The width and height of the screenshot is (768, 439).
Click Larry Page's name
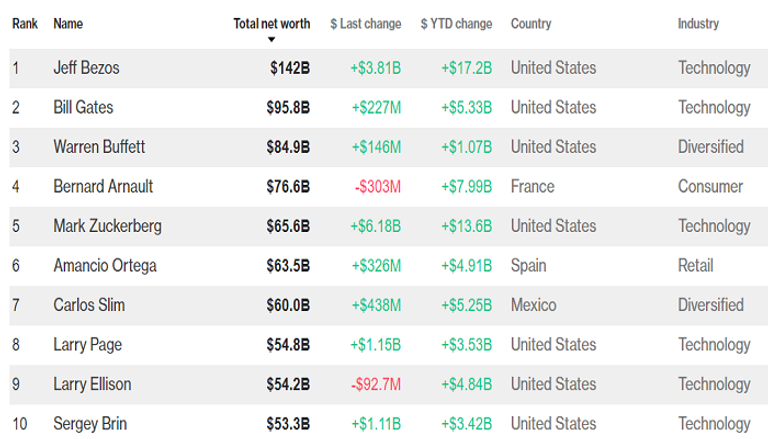89,344
